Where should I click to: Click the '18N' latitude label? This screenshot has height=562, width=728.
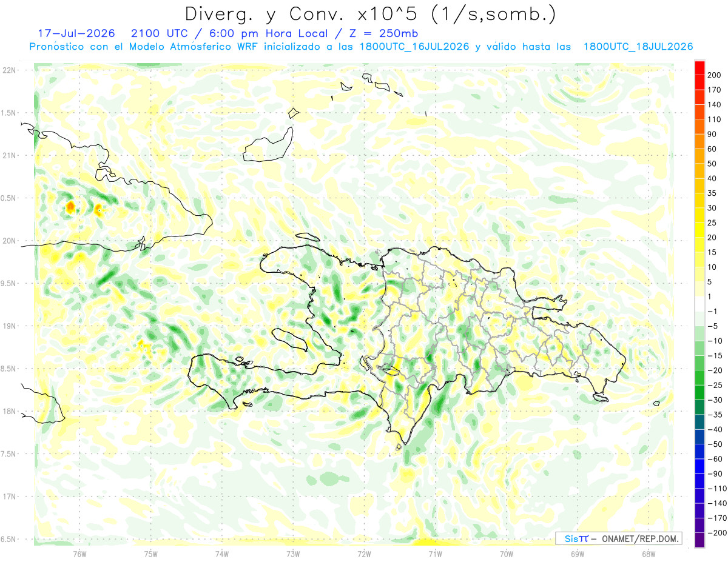coord(8,411)
